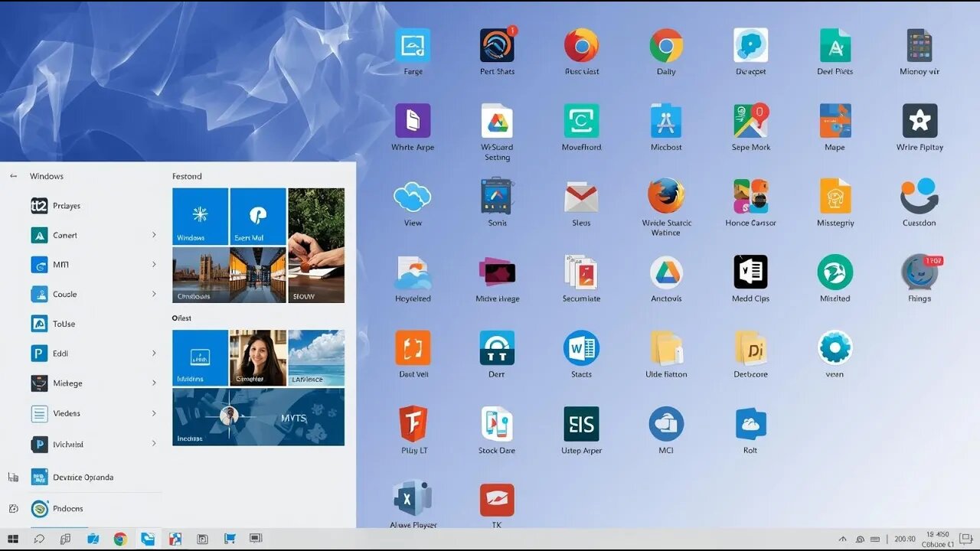Open the SfOUW tile
The height and width of the screenshot is (551, 980).
click(316, 246)
